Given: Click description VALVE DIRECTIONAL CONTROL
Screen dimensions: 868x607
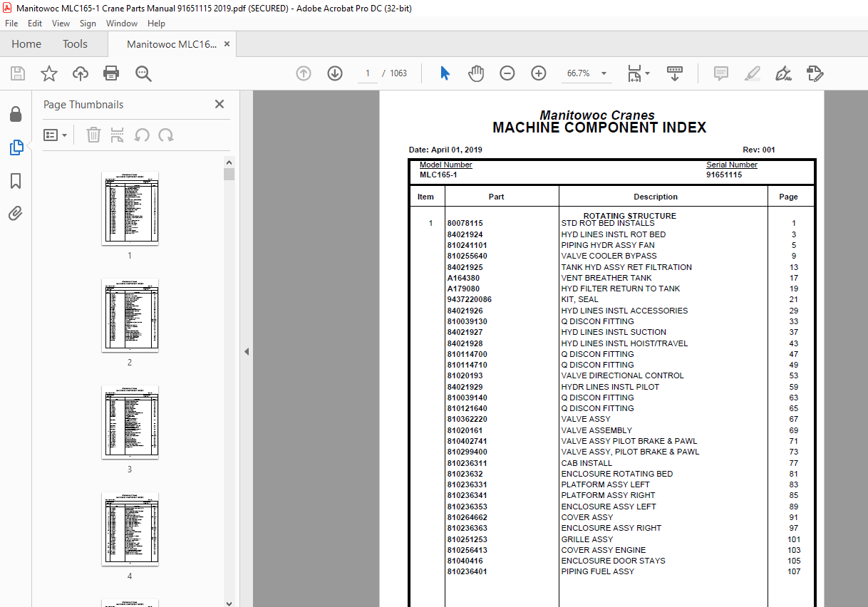Looking at the screenshot, I should (622, 376).
